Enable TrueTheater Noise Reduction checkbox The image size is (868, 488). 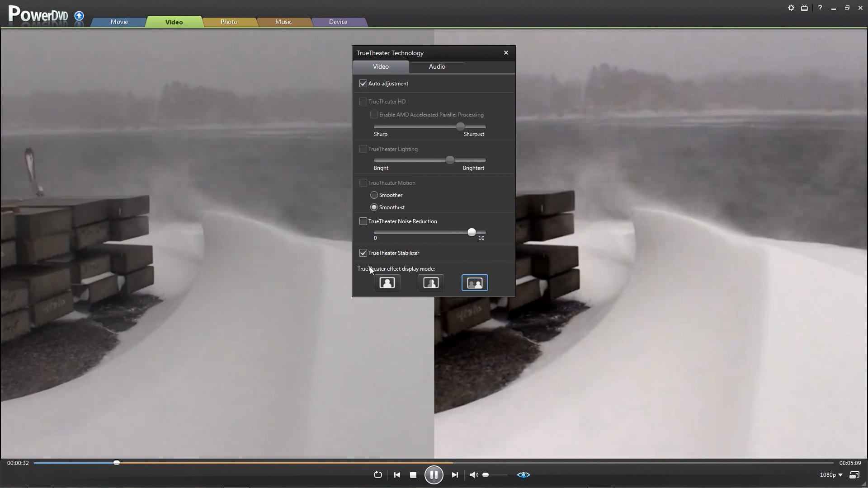click(363, 221)
